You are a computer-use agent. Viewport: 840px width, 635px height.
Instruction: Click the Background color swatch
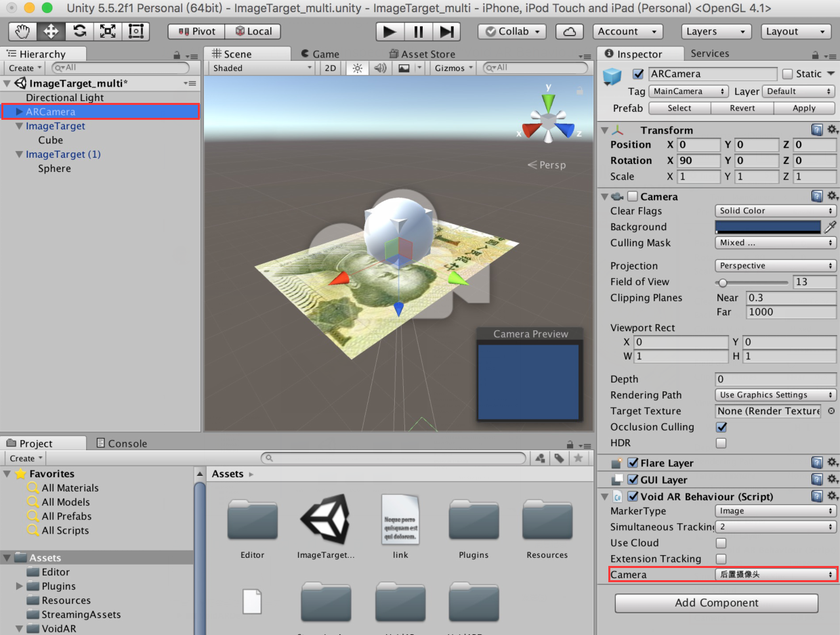768,227
